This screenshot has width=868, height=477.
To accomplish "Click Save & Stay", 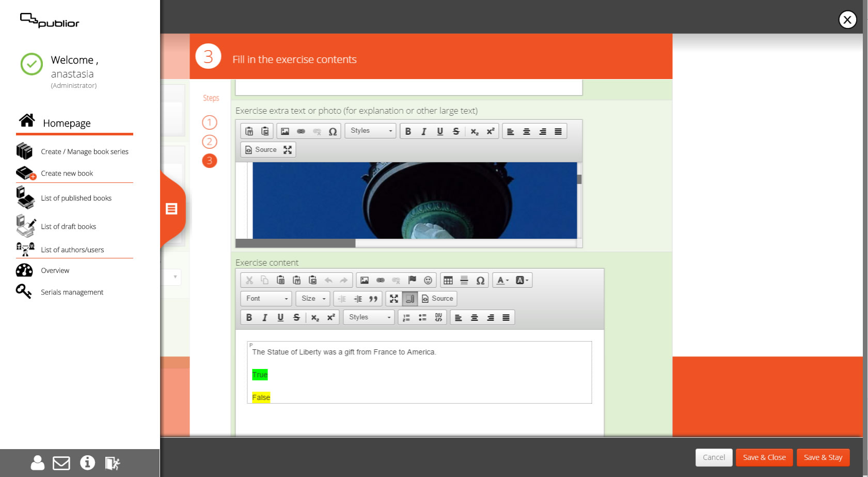I will click(823, 457).
